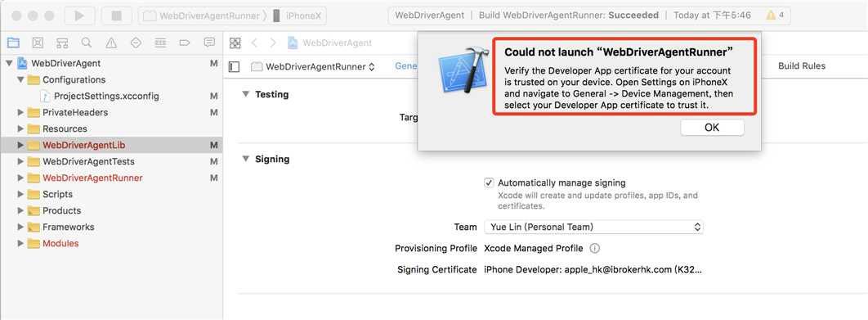Open the Test navigator diamond icon
The height and width of the screenshot is (320, 868).
pos(136,43)
